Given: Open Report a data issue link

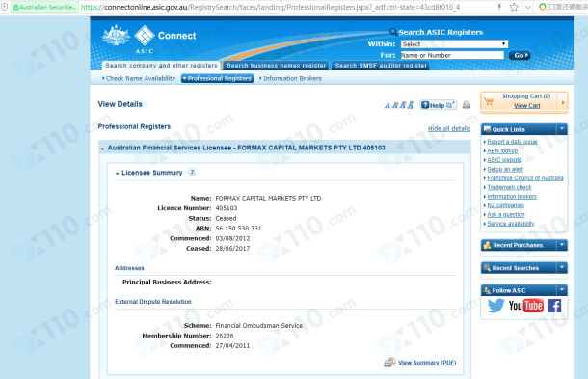Looking at the screenshot, I should [x=512, y=142].
